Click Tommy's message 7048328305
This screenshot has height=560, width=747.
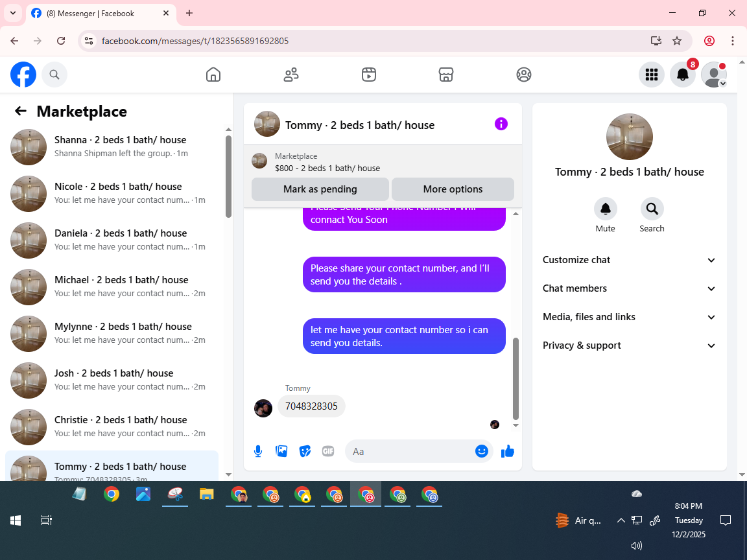[311, 406]
